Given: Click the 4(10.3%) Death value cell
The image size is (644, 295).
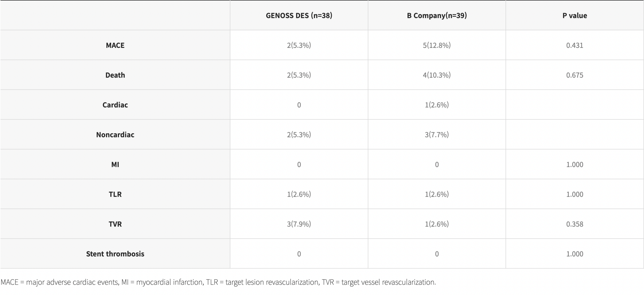Looking at the screenshot, I should [437, 75].
